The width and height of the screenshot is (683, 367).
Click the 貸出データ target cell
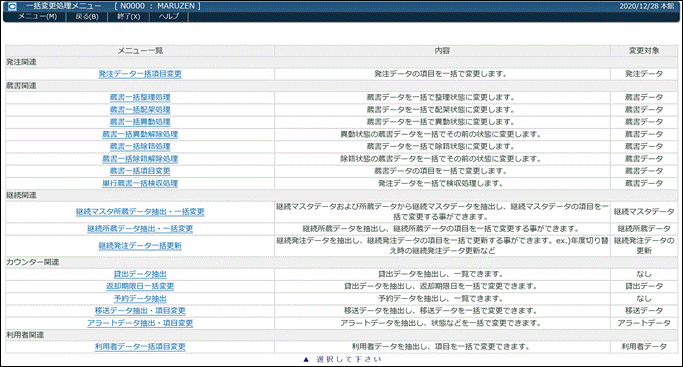644,286
